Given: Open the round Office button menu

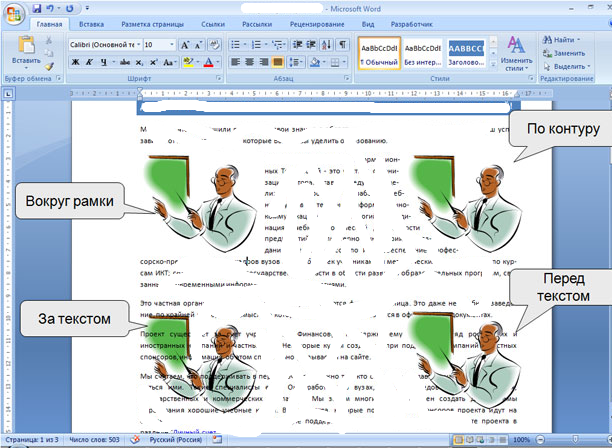Looking at the screenshot, I should tap(14, 15).
